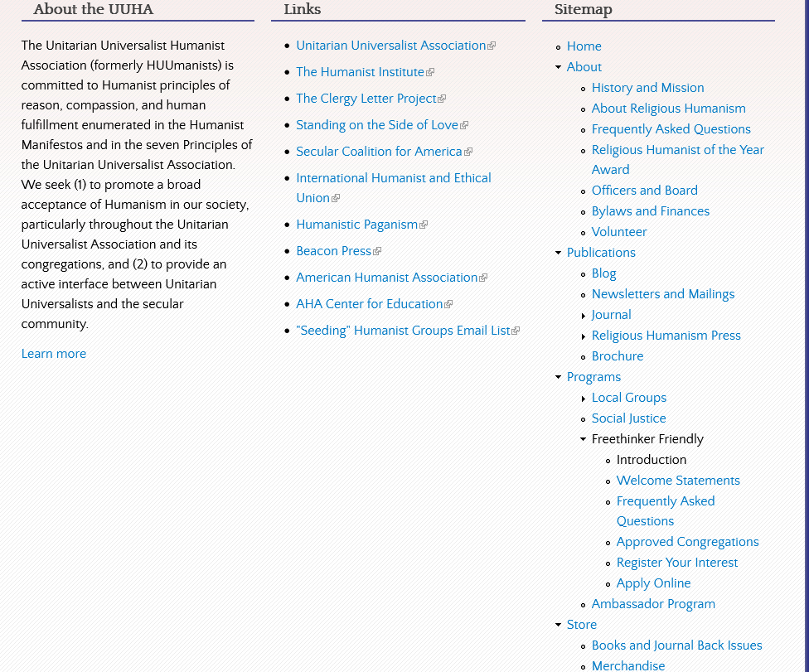Click the external-link icon next to Standing on the Side of Love
Image resolution: width=809 pixels, height=672 pixels.
464,125
